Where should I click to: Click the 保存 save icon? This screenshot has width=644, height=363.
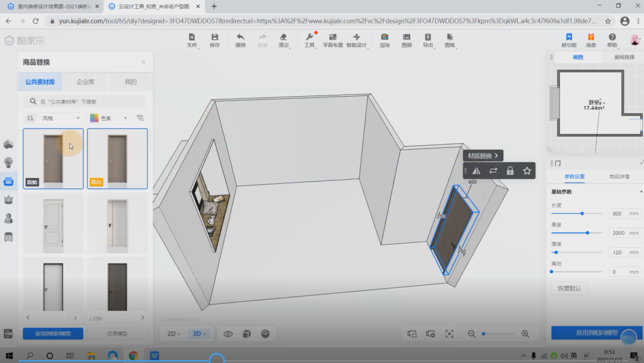click(215, 40)
